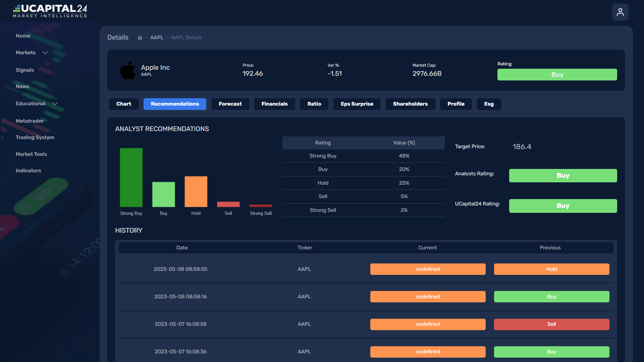Click the UCapital24 Rating Buy button

tap(563, 206)
